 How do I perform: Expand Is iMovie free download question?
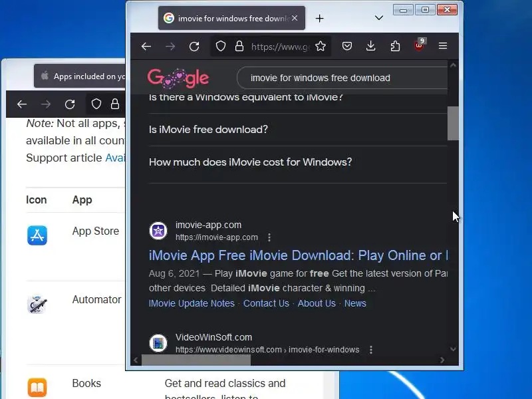208,129
